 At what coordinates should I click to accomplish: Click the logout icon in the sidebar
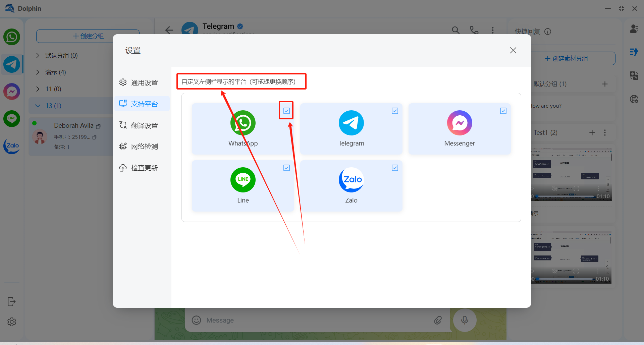coord(11,302)
